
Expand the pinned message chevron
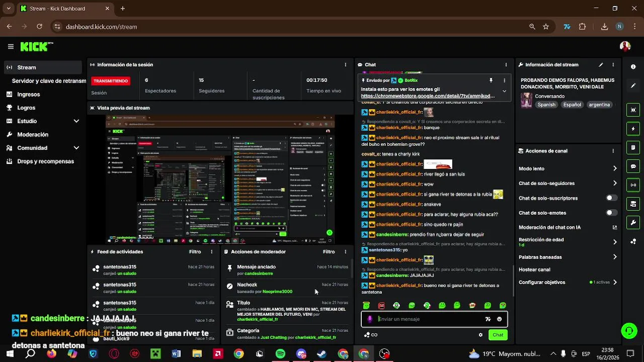click(x=504, y=92)
